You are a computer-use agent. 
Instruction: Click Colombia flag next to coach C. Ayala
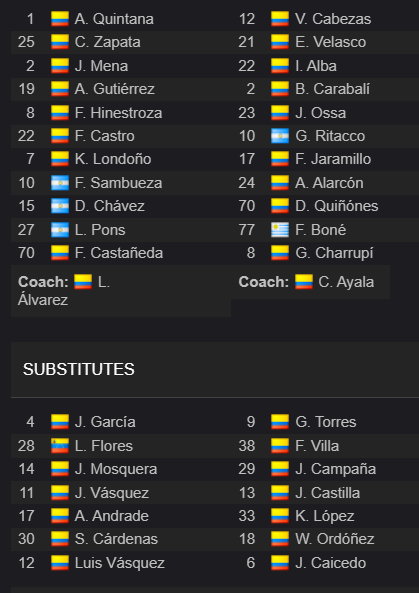pos(304,282)
